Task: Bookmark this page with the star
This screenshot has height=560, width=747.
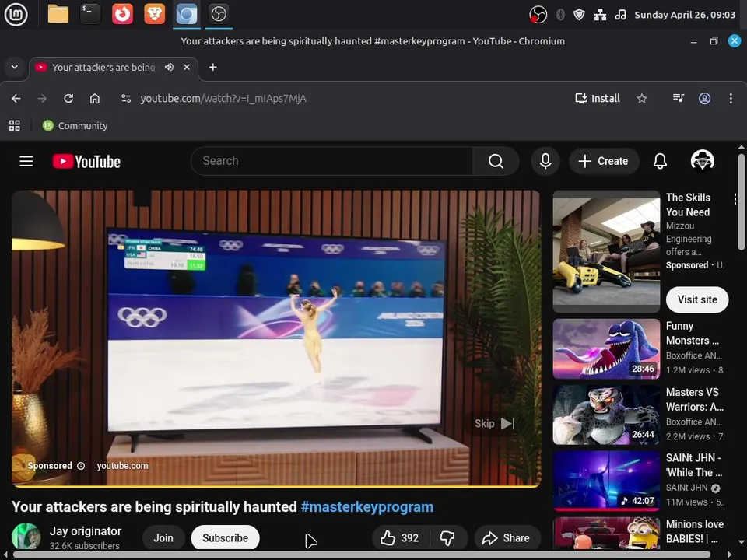Action: coord(642,99)
